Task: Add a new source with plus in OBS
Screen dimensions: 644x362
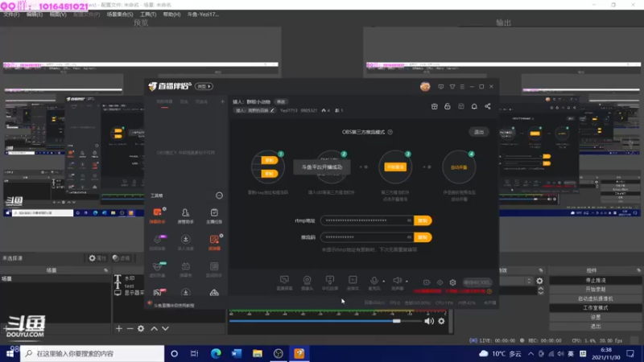Action: tap(118, 328)
